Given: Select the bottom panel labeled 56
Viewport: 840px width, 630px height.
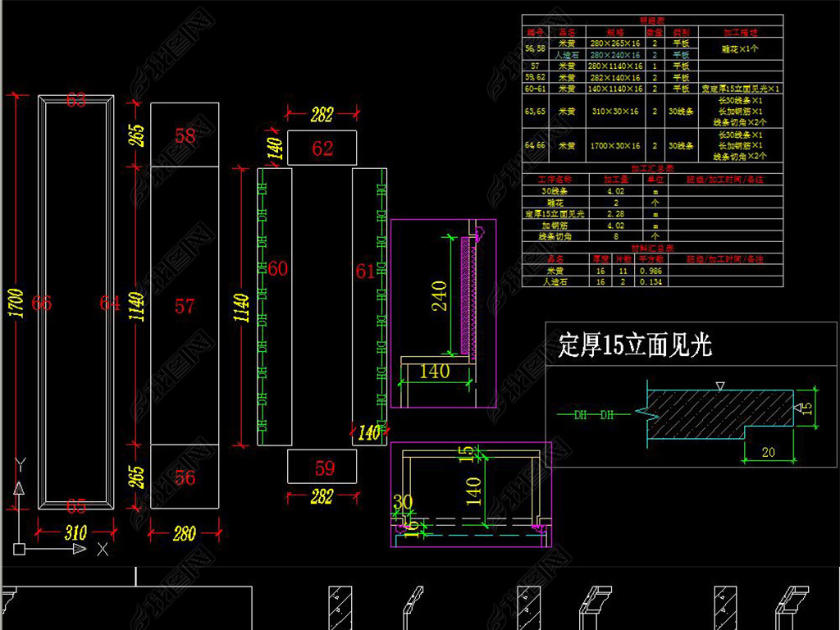Looking at the screenshot, I should coord(185,477).
